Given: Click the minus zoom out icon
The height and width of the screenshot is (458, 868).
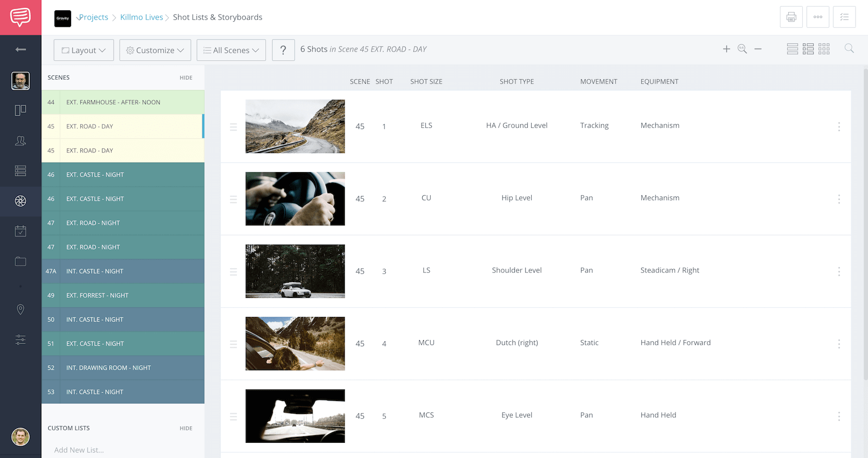Looking at the screenshot, I should click(x=758, y=49).
